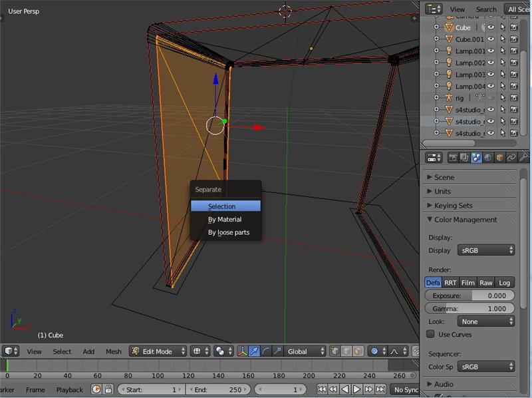The height and width of the screenshot is (398, 532).
Task: Select the Film render view button
Action: coord(468,282)
